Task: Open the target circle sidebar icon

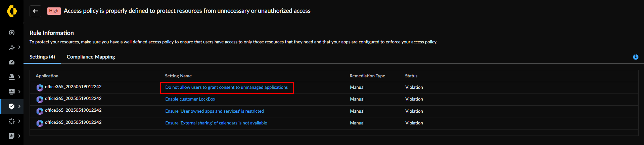Action: coord(12,33)
